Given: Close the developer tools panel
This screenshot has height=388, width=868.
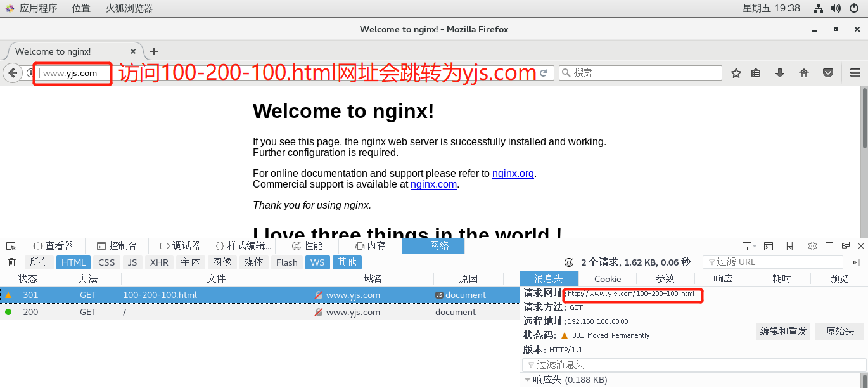Looking at the screenshot, I should pyautogui.click(x=860, y=246).
